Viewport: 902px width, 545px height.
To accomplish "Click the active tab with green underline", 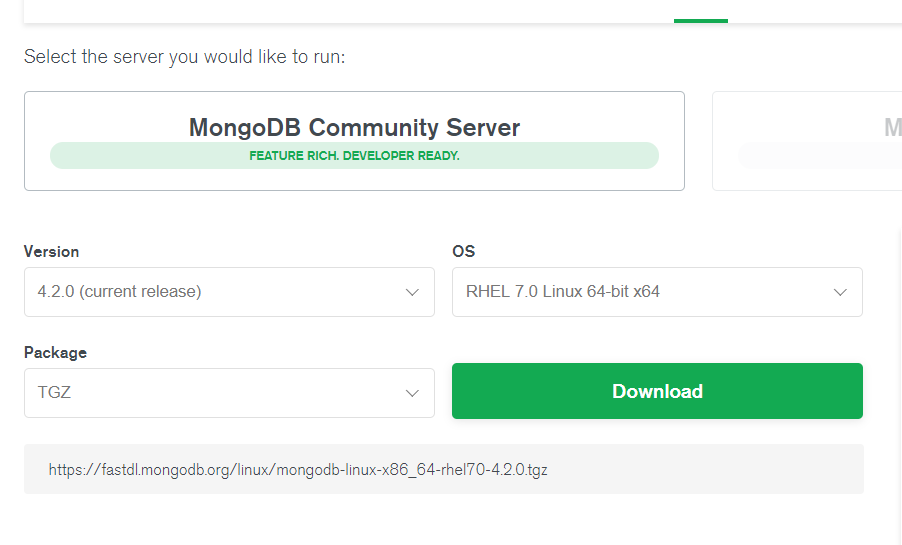I will [700, 12].
